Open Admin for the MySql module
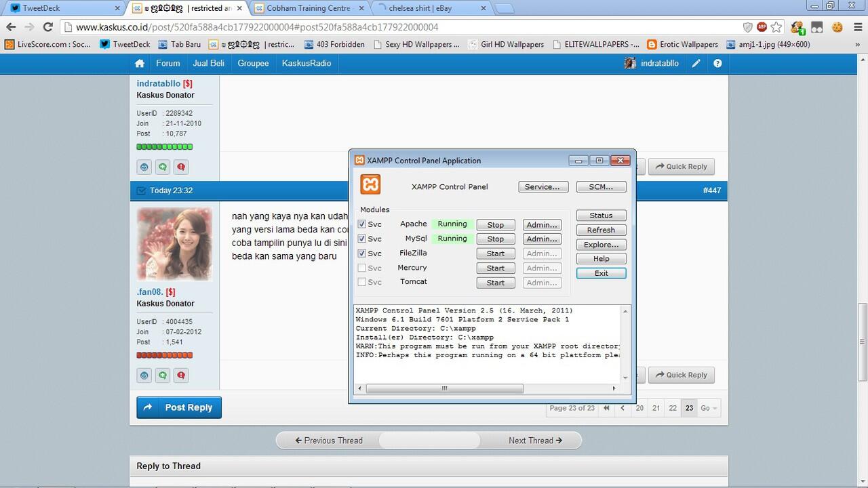 tap(542, 239)
